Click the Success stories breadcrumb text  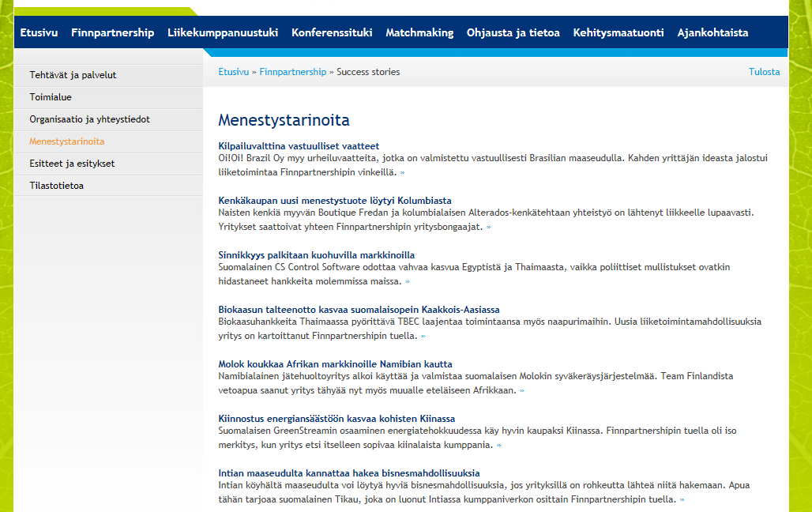tap(368, 72)
